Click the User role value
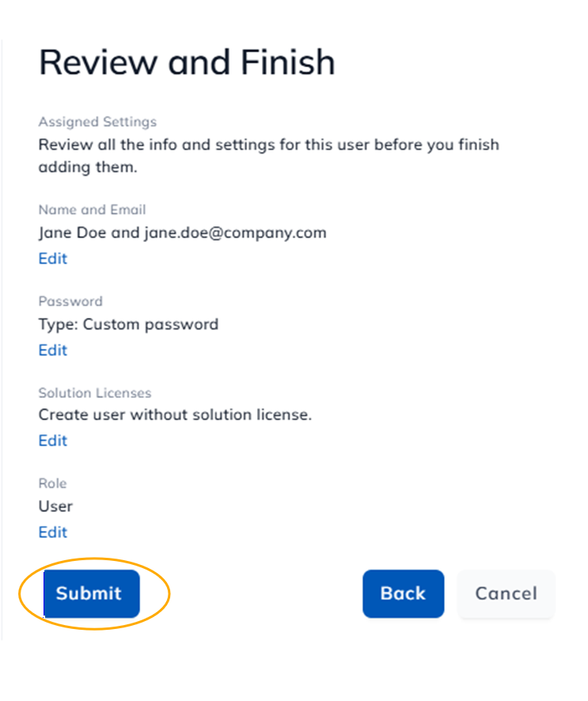This screenshot has height=701, width=588. (x=55, y=506)
